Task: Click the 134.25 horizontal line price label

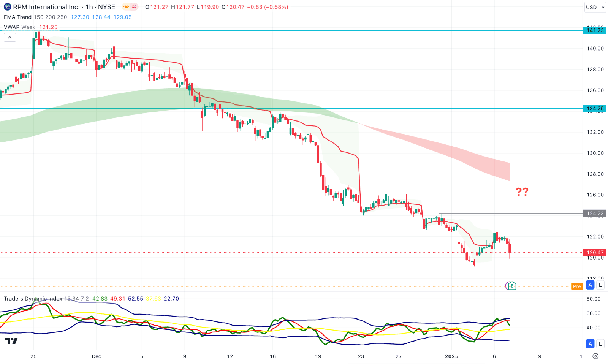Action: [595, 109]
